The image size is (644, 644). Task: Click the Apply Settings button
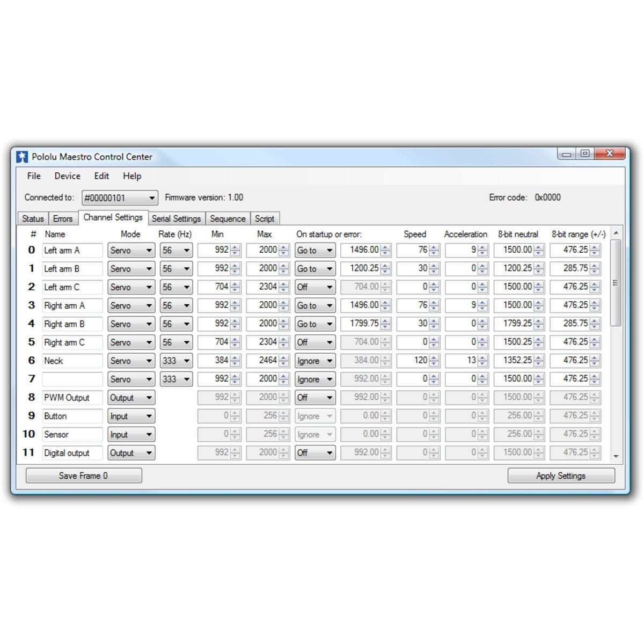561,476
